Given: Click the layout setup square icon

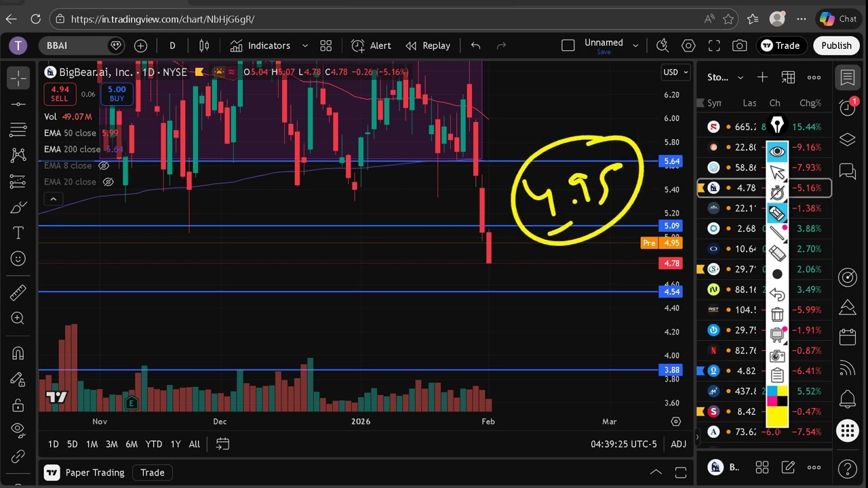Looking at the screenshot, I should [x=568, y=45].
